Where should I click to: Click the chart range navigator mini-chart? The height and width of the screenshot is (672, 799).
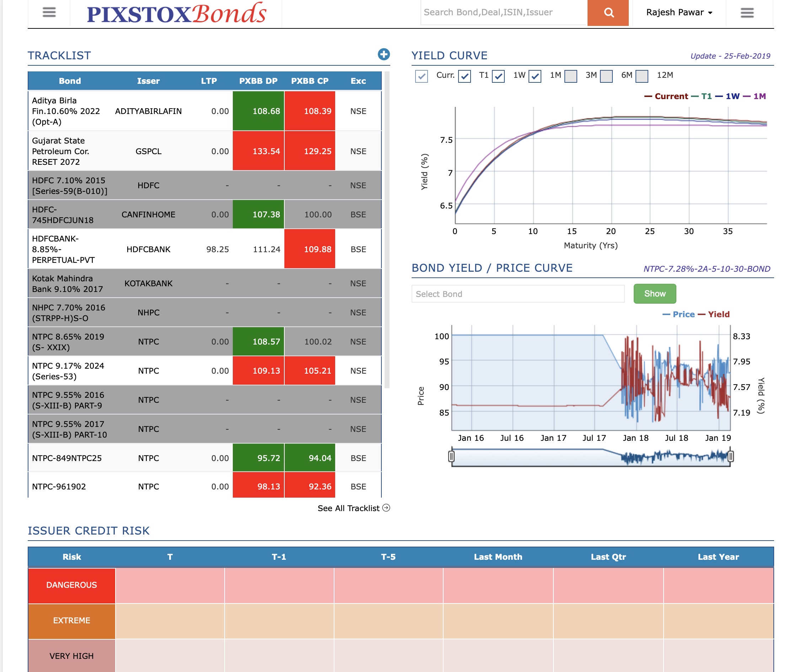(591, 457)
